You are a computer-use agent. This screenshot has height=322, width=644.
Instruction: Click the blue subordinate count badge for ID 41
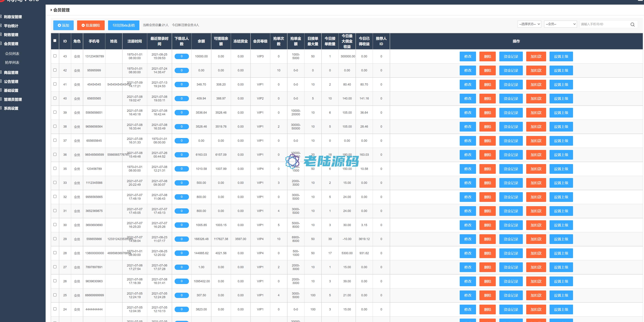coord(181,85)
